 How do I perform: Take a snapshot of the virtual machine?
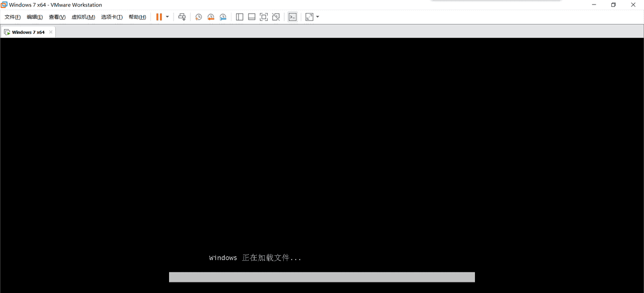[x=198, y=17]
